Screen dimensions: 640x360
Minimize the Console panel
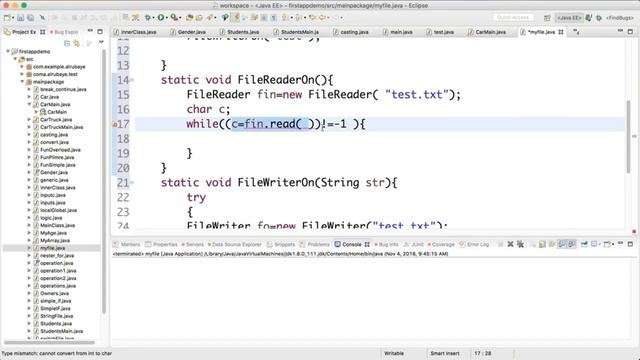pyautogui.click(x=620, y=244)
